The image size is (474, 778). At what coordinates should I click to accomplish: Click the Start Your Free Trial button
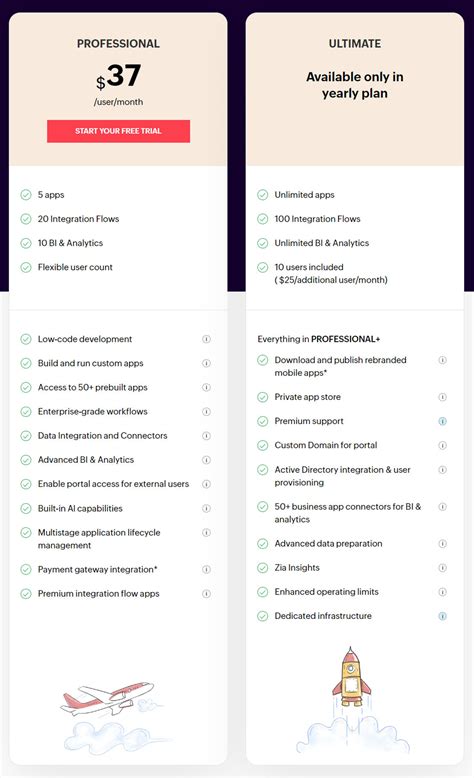(118, 131)
